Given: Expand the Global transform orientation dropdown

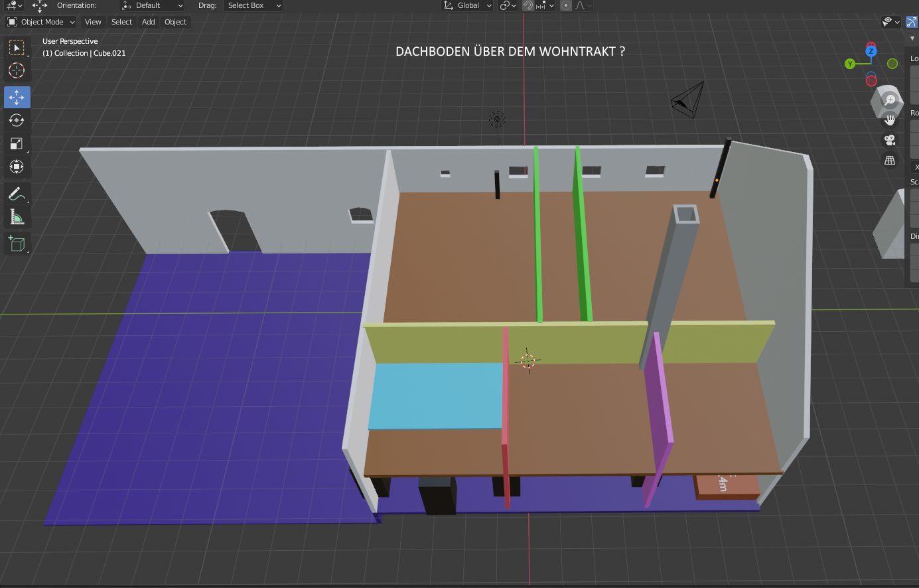Looking at the screenshot, I should [x=468, y=5].
